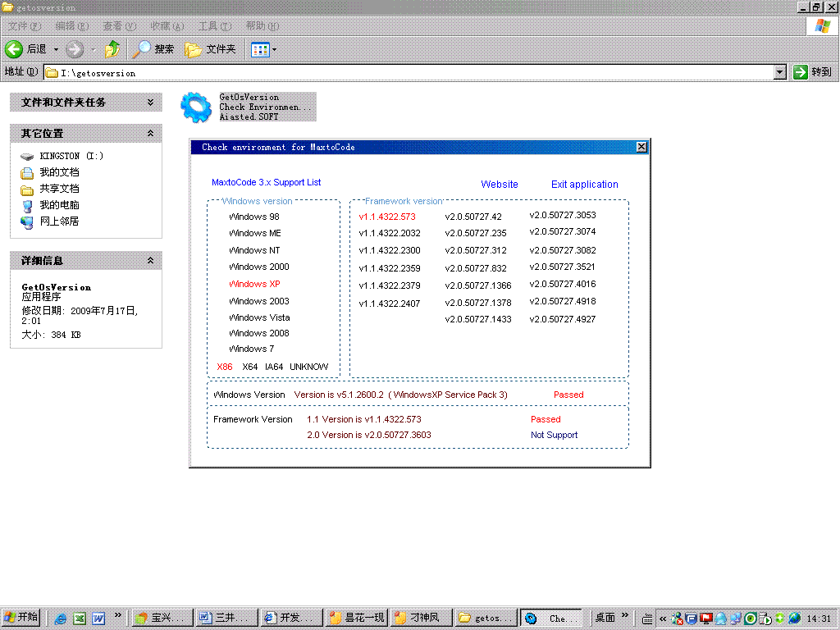Image resolution: width=840 pixels, height=630 pixels.
Task: Collapse the 详细信息 panel
Action: point(151,260)
